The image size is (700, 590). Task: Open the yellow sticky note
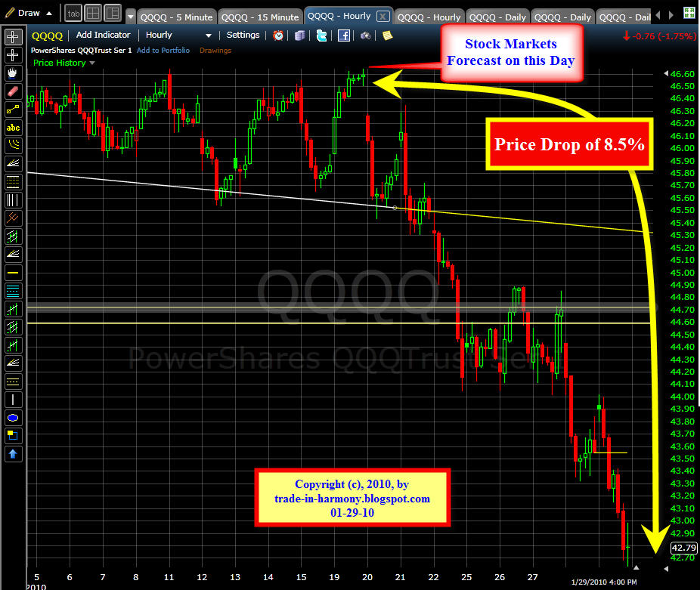point(387,36)
